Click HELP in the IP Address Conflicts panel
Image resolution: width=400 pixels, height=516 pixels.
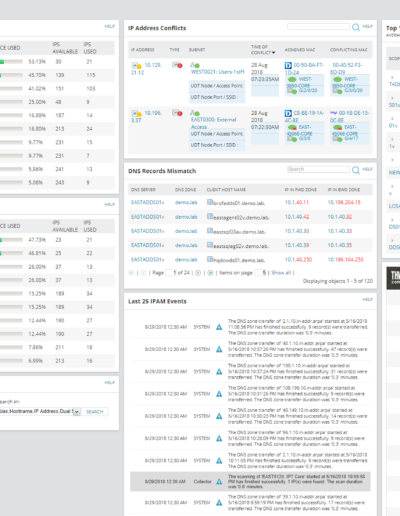(x=367, y=26)
